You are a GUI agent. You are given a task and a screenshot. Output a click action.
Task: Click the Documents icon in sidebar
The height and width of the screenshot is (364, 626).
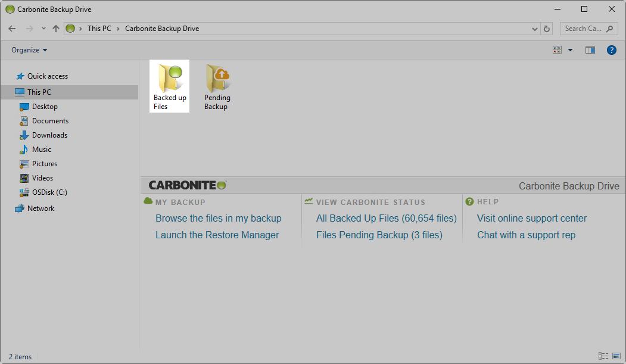pos(24,121)
